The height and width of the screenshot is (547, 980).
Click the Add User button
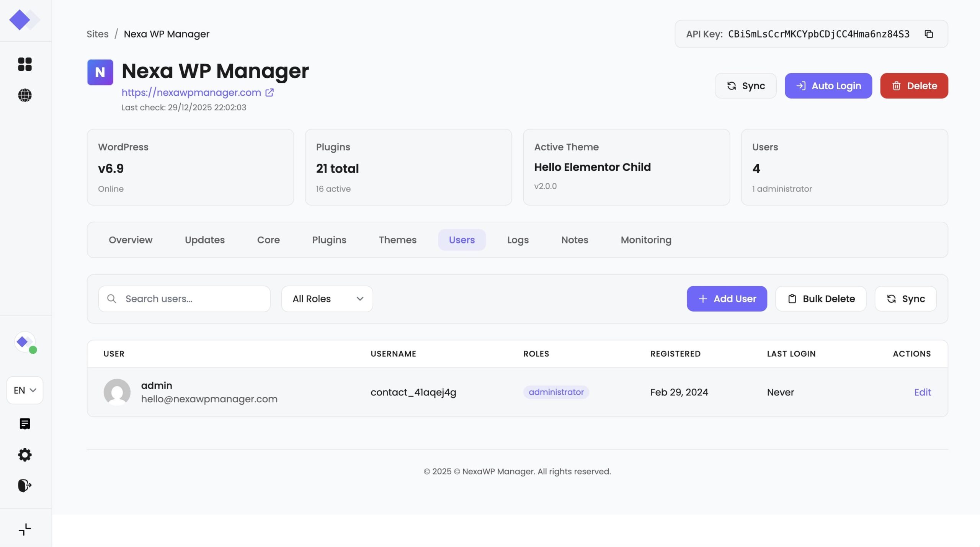[x=727, y=299]
